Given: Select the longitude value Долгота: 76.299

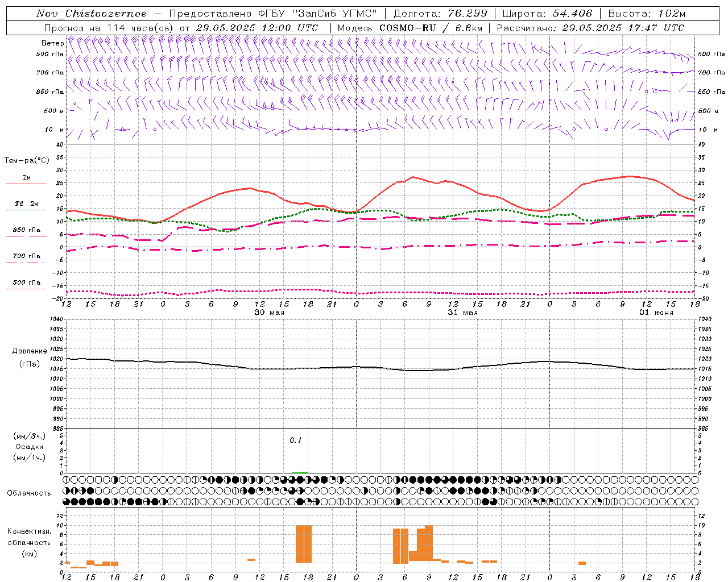Looking at the screenshot, I should (x=440, y=14).
